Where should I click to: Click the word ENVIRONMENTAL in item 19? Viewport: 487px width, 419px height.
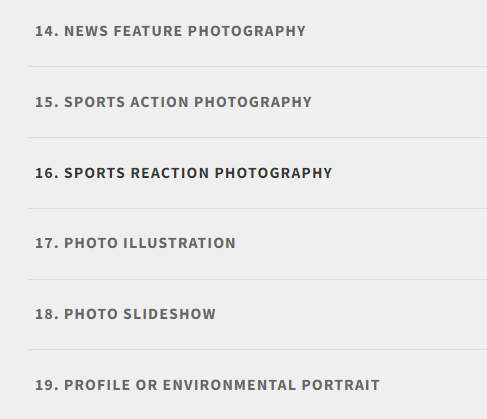click(x=229, y=385)
